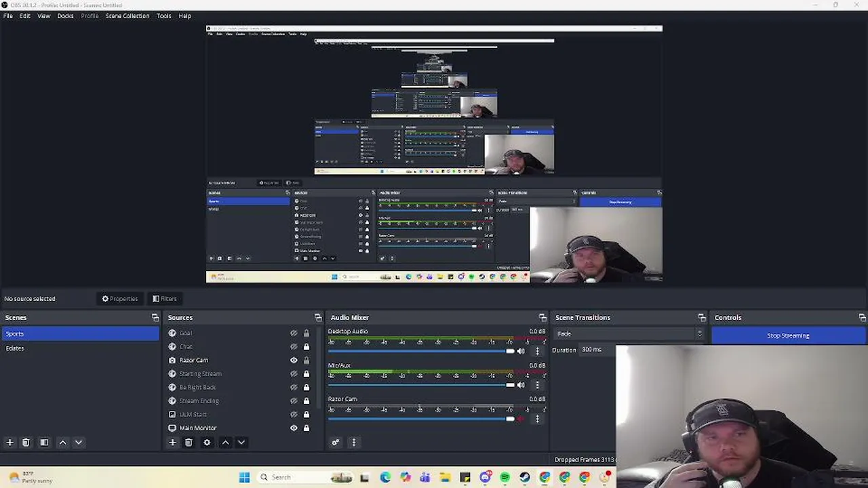
Task: Hide the Razor Cam source
Action: pyautogui.click(x=294, y=360)
